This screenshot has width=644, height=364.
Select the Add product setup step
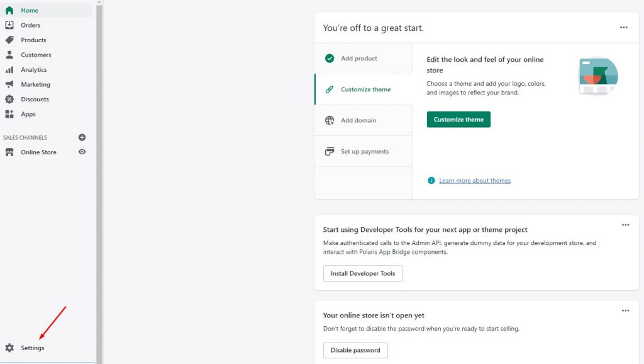364,59
